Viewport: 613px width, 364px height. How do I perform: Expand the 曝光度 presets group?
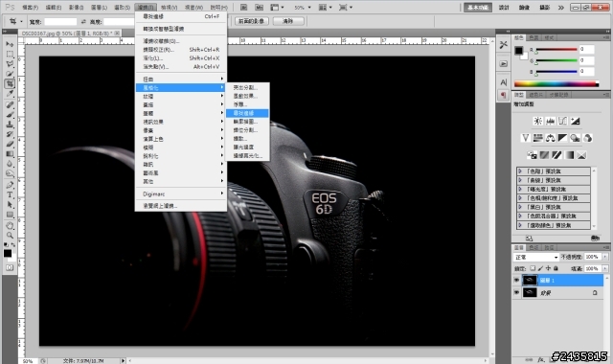(x=520, y=190)
